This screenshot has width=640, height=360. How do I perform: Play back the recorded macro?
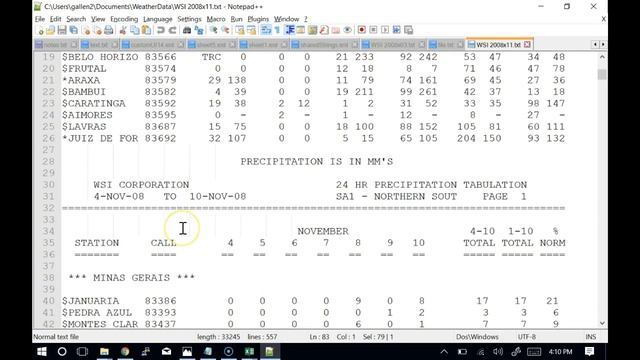(x=385, y=30)
